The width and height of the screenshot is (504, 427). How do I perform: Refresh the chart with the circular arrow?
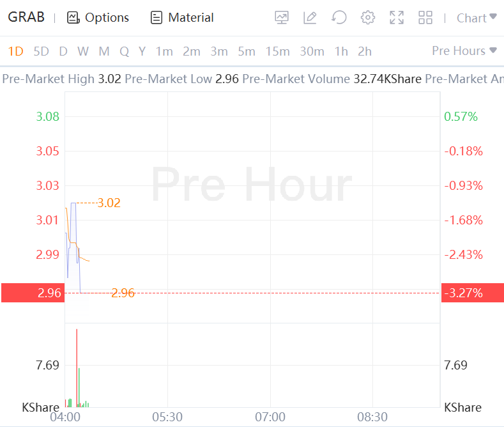339,18
